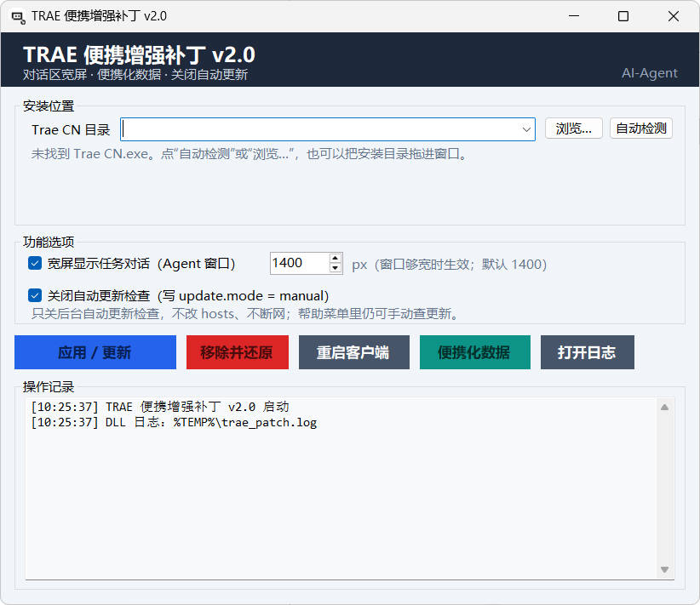Click the blue 应用 / 更新 button
Viewport: 700px width, 605px height.
pyautogui.click(x=95, y=352)
